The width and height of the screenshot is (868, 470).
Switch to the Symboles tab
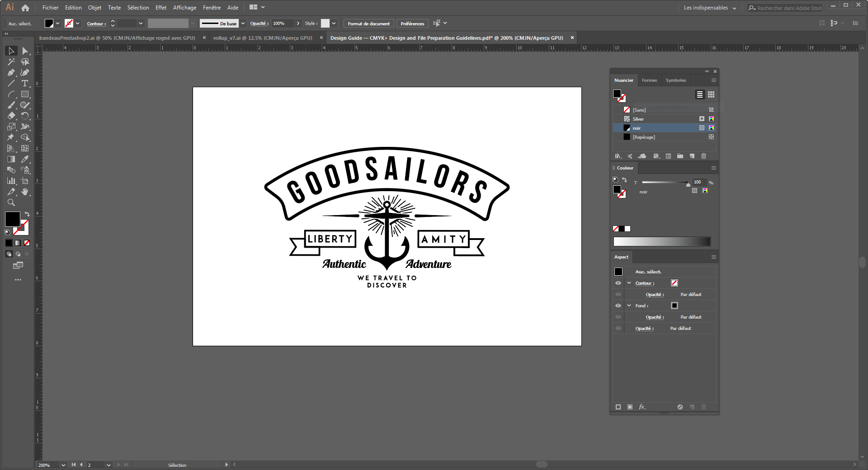point(675,80)
